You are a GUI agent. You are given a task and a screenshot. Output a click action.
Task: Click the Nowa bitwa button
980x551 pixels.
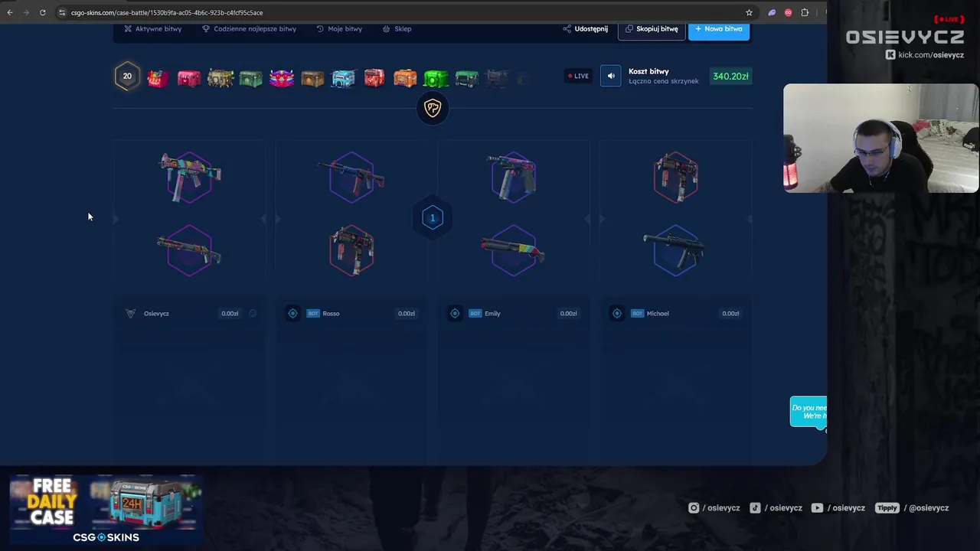coord(719,28)
